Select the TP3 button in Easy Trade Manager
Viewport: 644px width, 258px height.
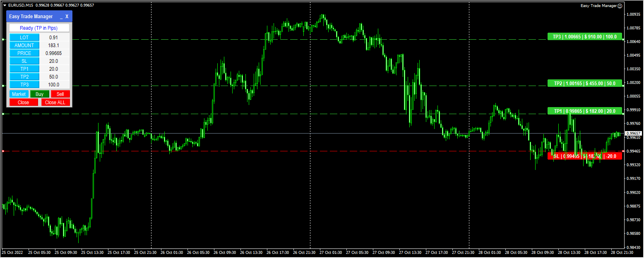tap(24, 84)
